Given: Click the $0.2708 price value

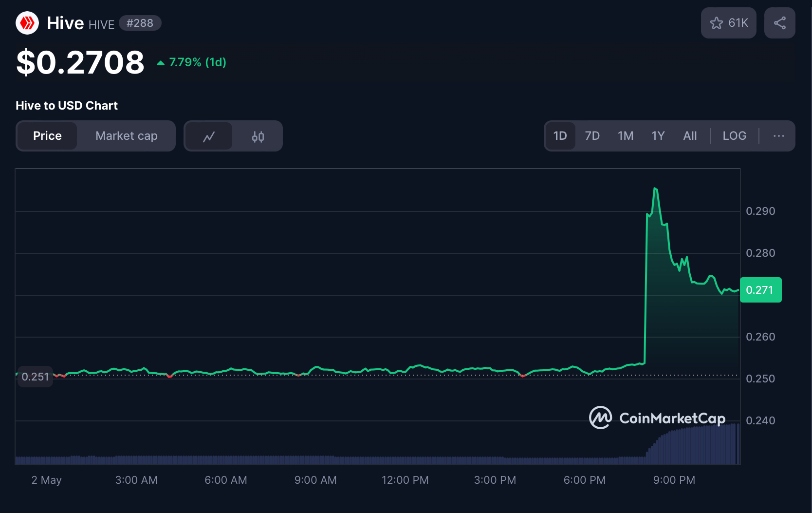Looking at the screenshot, I should tap(80, 62).
